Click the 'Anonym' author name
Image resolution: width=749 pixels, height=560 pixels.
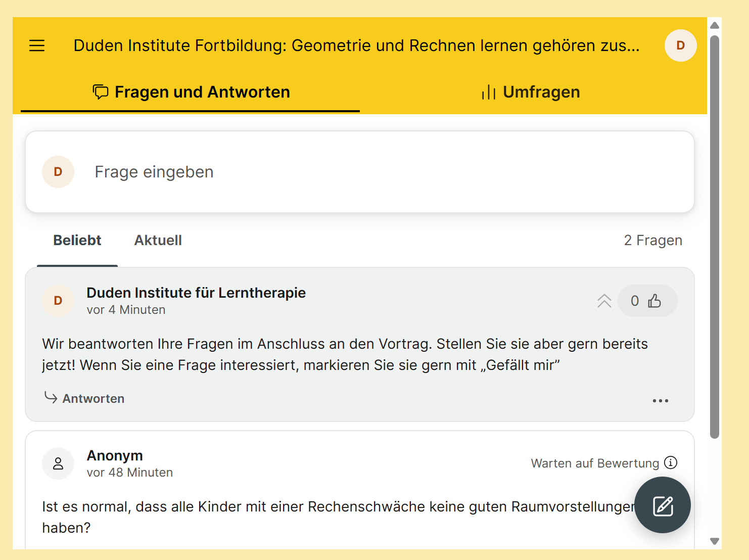click(x=115, y=455)
